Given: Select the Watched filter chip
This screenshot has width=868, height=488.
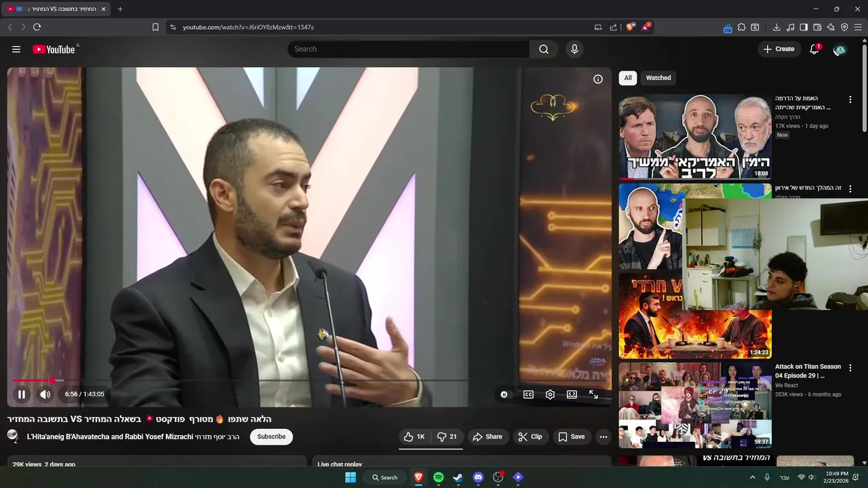Looking at the screenshot, I should tap(658, 78).
